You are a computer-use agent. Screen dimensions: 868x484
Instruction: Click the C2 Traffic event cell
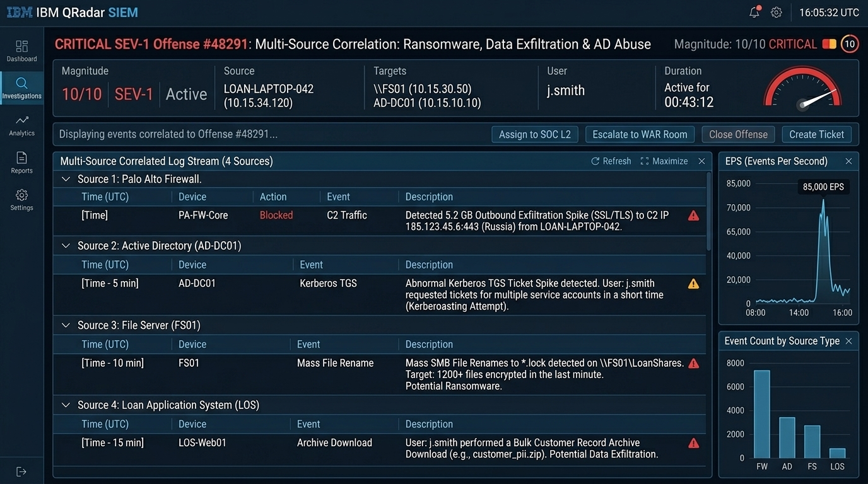click(347, 216)
